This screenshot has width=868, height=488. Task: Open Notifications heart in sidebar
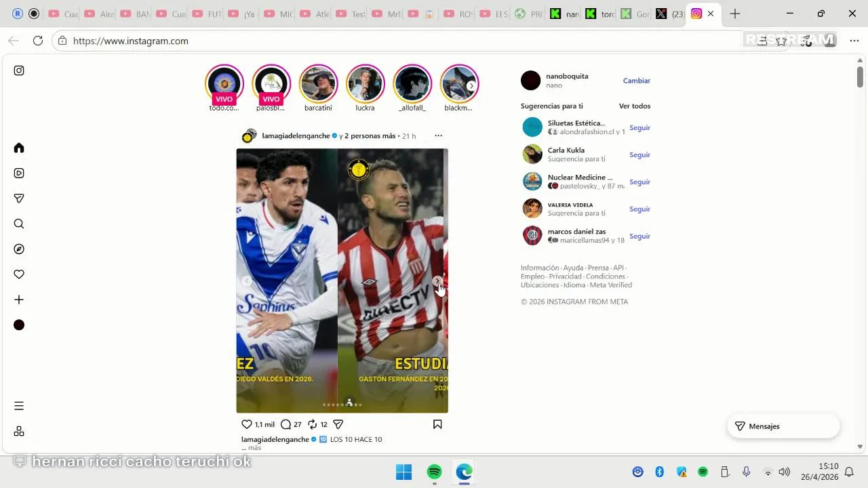[19, 274]
